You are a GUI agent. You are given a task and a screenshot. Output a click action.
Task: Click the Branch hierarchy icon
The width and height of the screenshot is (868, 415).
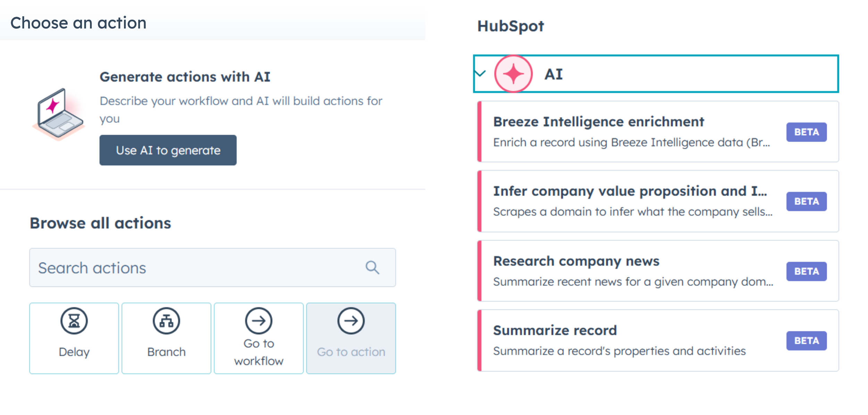pyautogui.click(x=166, y=321)
